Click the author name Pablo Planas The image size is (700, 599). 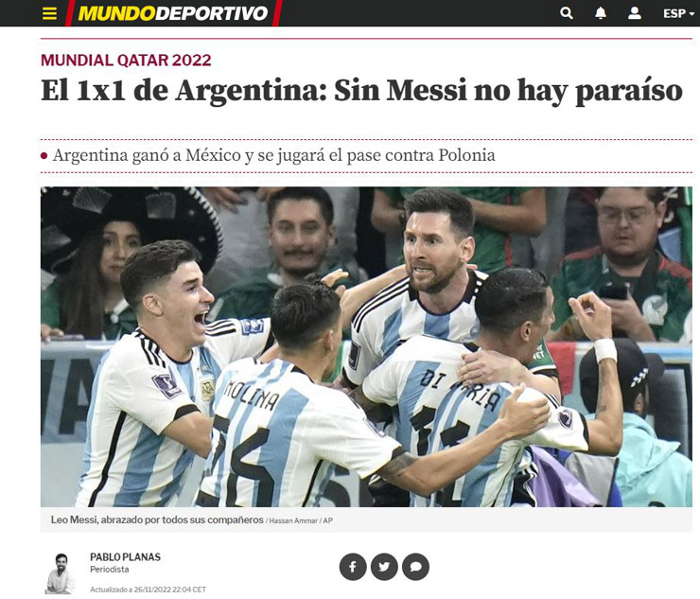tap(125, 557)
